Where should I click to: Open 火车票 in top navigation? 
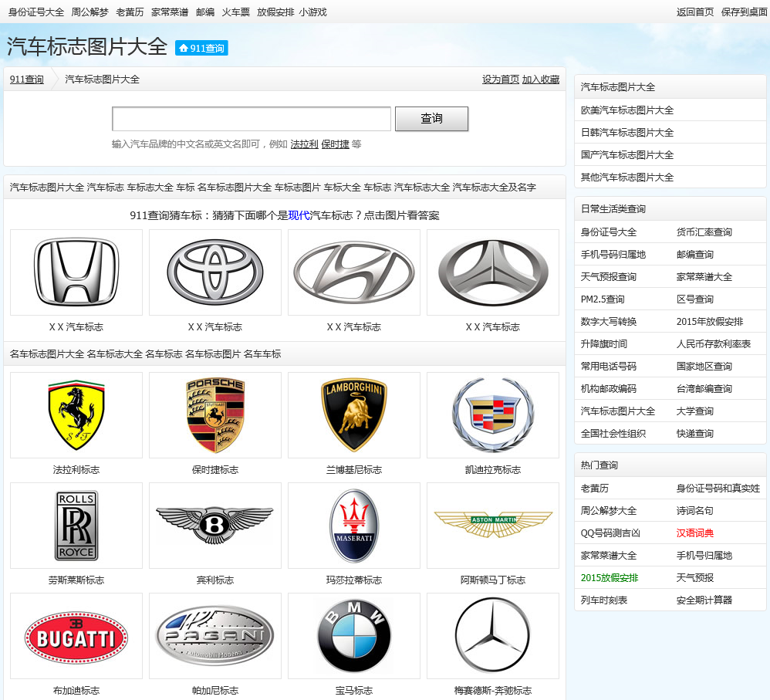tap(236, 12)
